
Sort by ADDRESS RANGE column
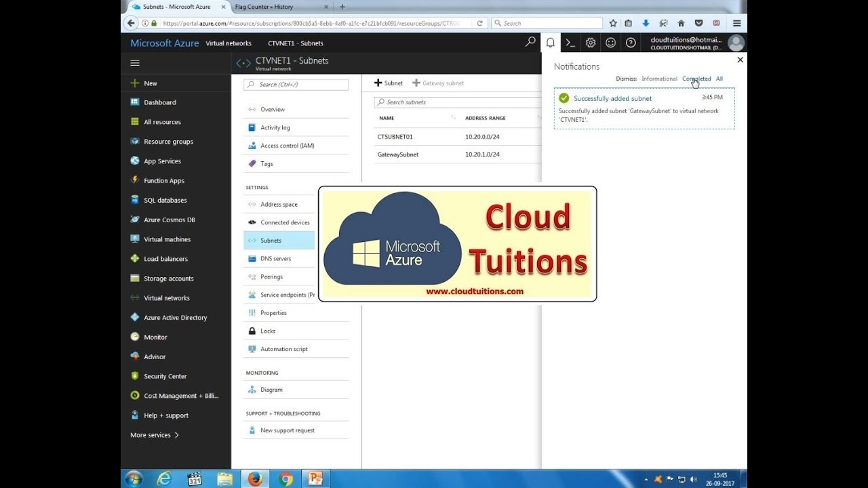pos(486,118)
